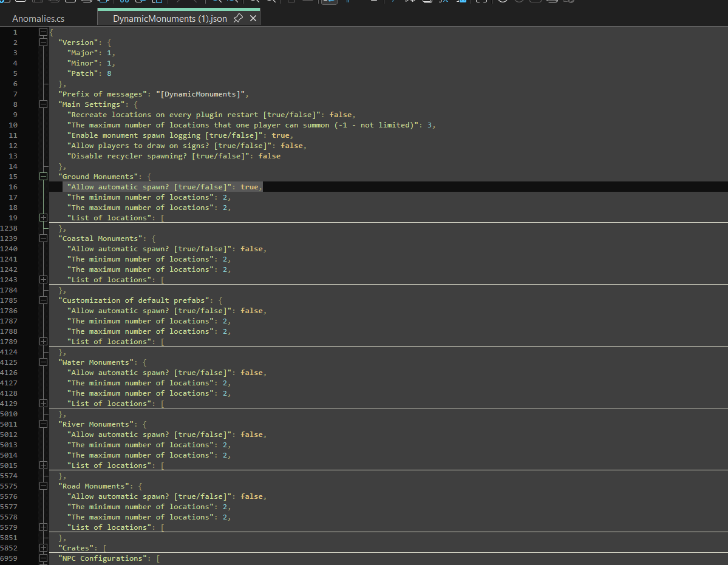The width and height of the screenshot is (728, 565).
Task: Click false value of "Disable recycler spawning"
Action: pos(269,156)
